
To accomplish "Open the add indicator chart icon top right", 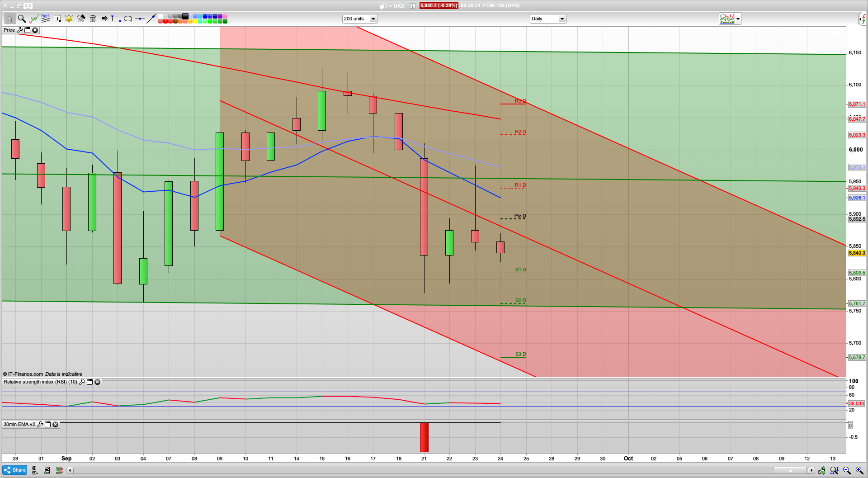I will (x=727, y=19).
